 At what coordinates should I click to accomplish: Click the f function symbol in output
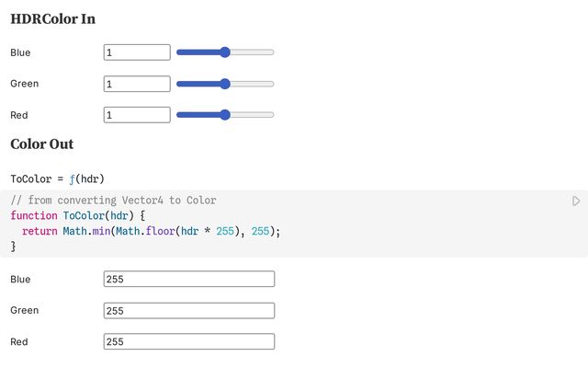pos(72,179)
